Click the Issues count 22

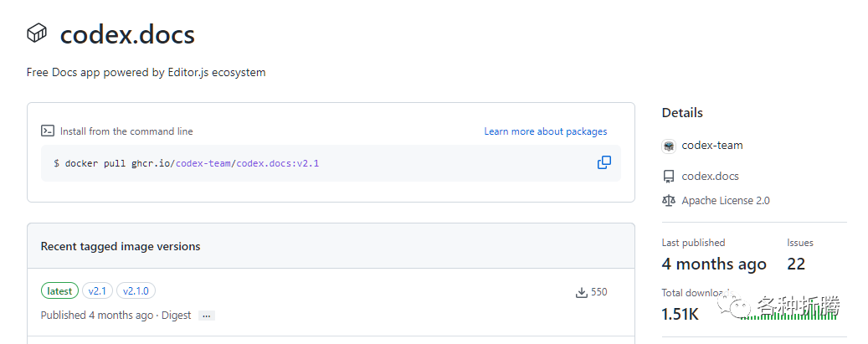point(796,264)
